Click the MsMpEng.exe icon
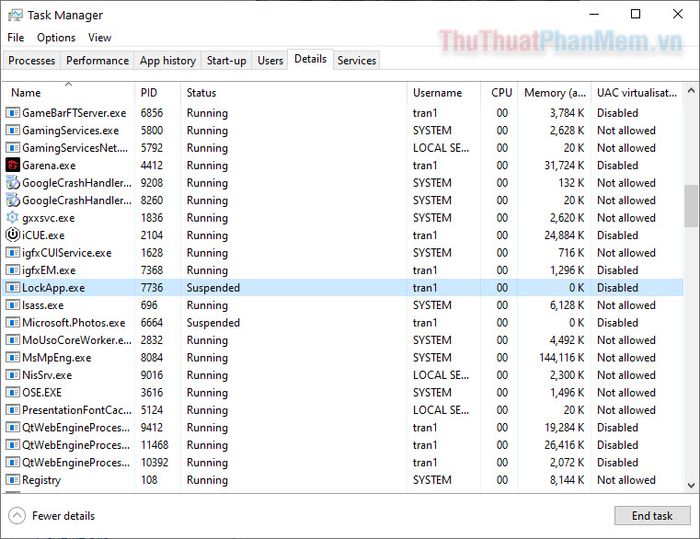700x539 pixels. (12, 357)
